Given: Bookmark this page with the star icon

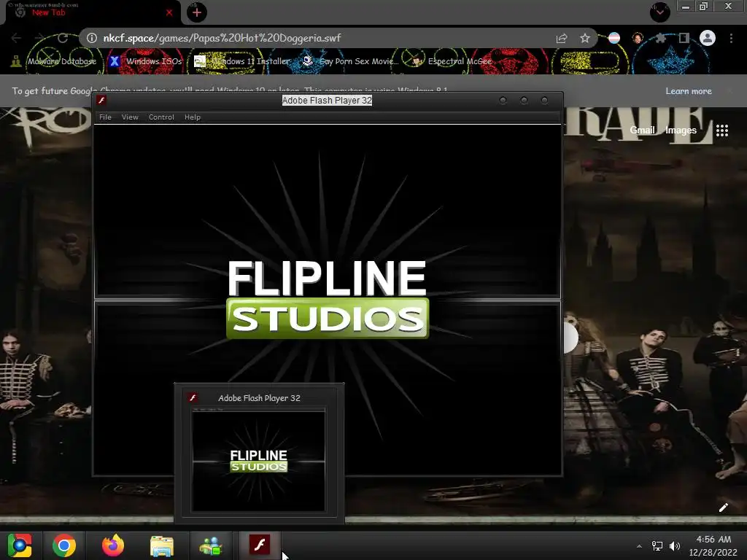Looking at the screenshot, I should click(585, 38).
